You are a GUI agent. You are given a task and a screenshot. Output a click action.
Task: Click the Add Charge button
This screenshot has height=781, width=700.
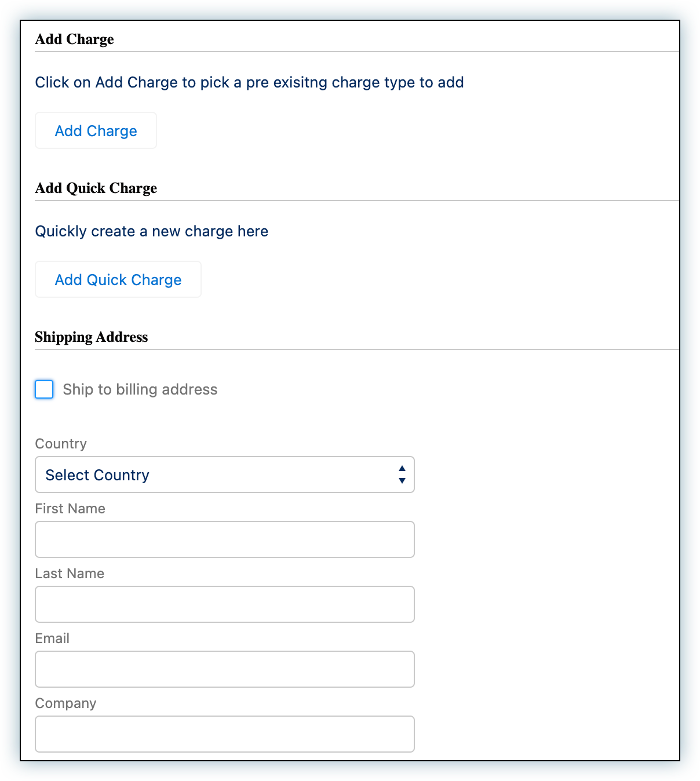[x=96, y=131]
